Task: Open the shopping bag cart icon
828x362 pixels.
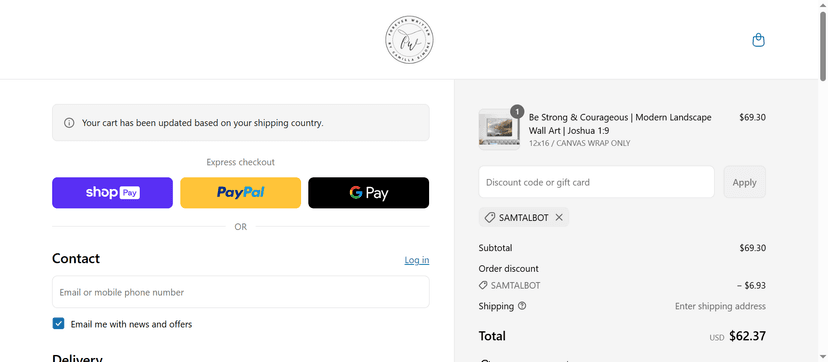Action: click(x=758, y=41)
